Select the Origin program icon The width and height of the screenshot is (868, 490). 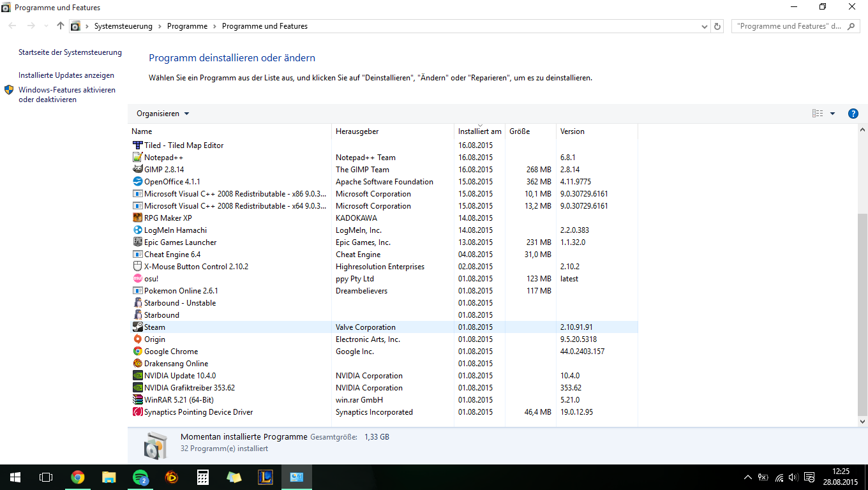(137, 339)
